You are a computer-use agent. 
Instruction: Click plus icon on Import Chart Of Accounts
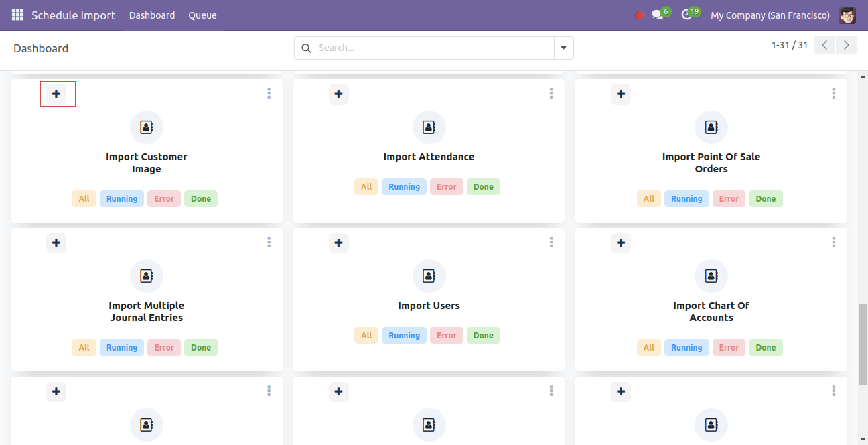click(621, 243)
